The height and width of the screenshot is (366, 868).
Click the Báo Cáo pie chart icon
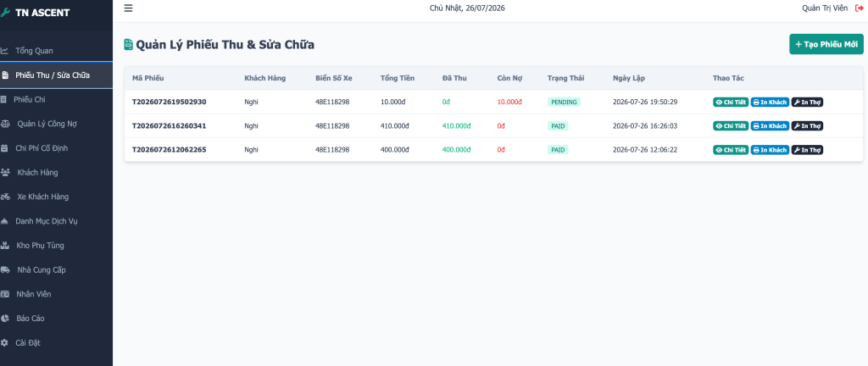pos(4,319)
